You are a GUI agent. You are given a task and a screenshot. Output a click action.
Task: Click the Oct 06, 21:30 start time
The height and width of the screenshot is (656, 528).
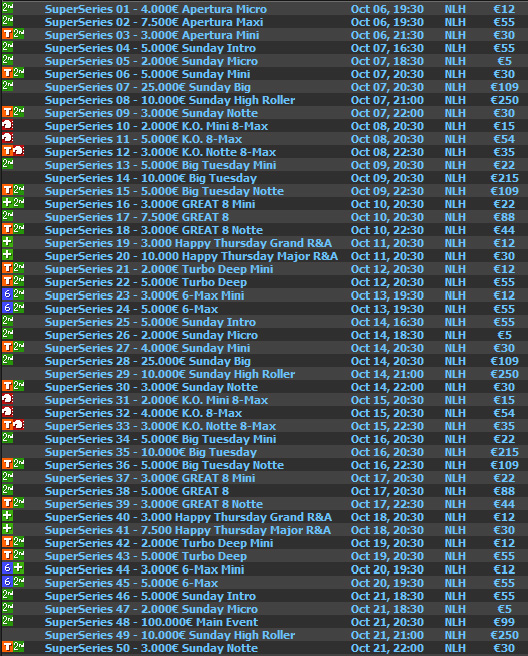point(387,35)
